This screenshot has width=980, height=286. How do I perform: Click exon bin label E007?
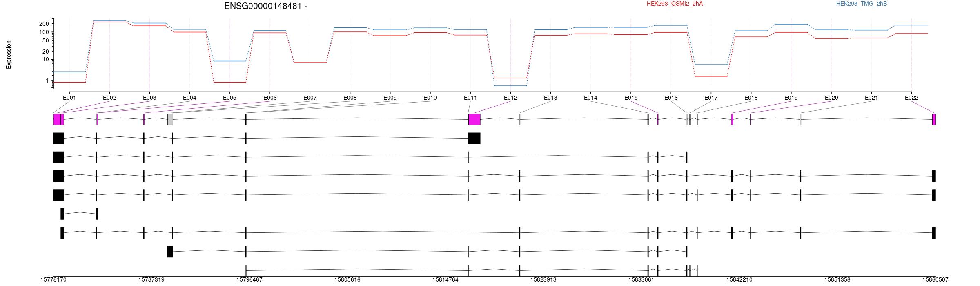point(310,98)
